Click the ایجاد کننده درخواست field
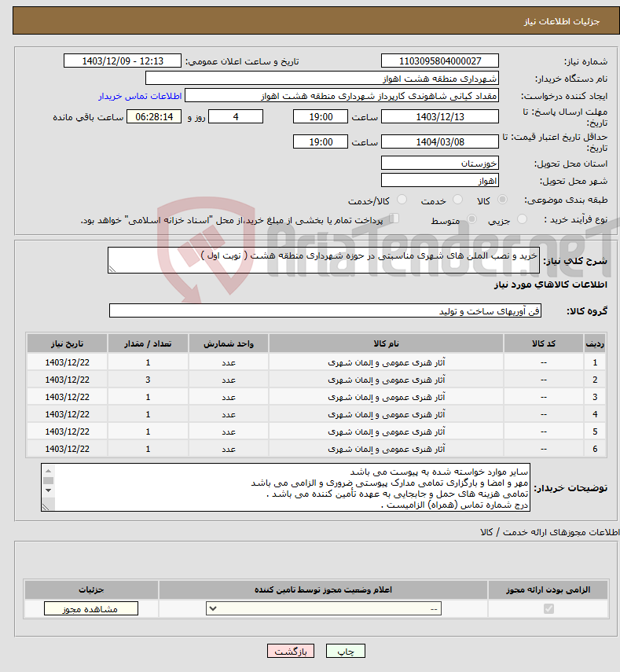Image resolution: width=620 pixels, height=672 pixels. coord(342,96)
